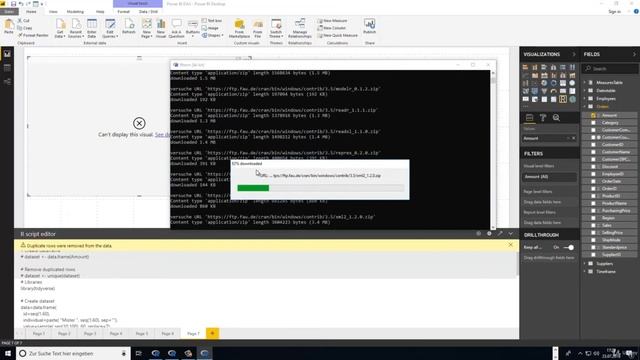Add a new page with plus button
Image resolution: width=640 pixels, height=360 pixels.
tap(212, 333)
